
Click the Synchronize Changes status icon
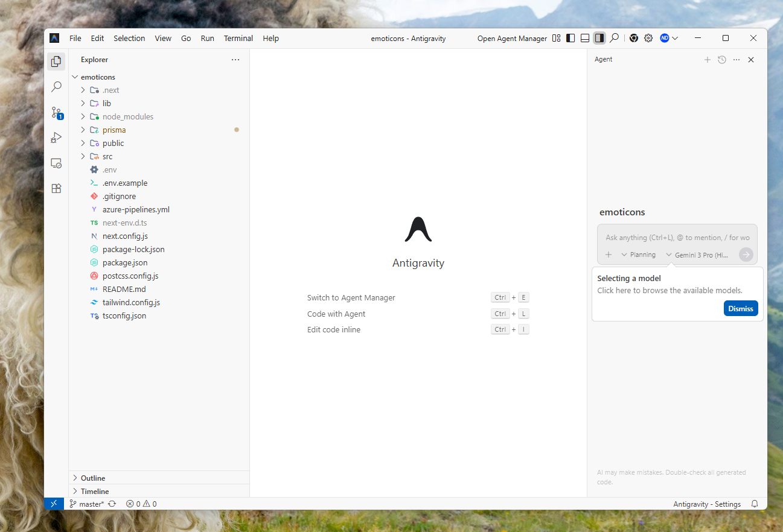112,504
